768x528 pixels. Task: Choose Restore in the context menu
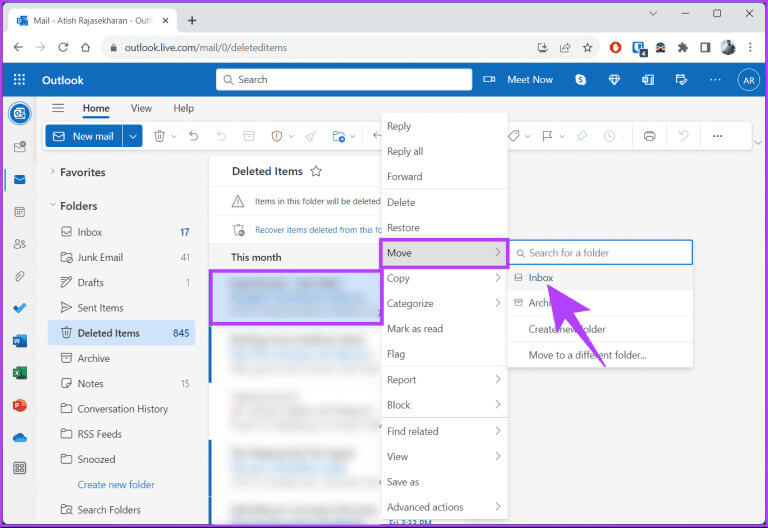444,228
